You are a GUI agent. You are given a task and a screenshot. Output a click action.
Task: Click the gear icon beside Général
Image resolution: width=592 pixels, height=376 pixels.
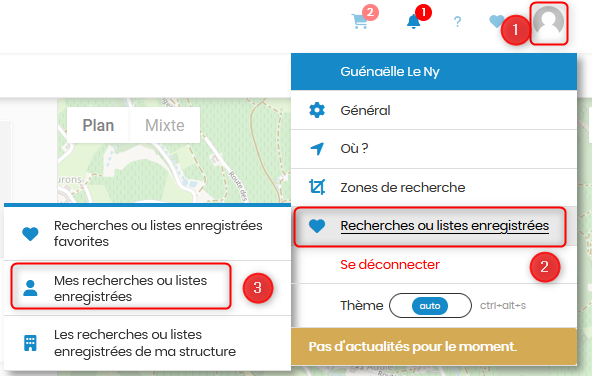tap(317, 110)
